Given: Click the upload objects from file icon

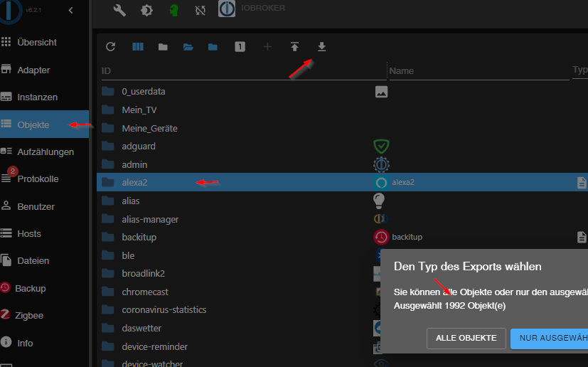Looking at the screenshot, I should tap(295, 46).
